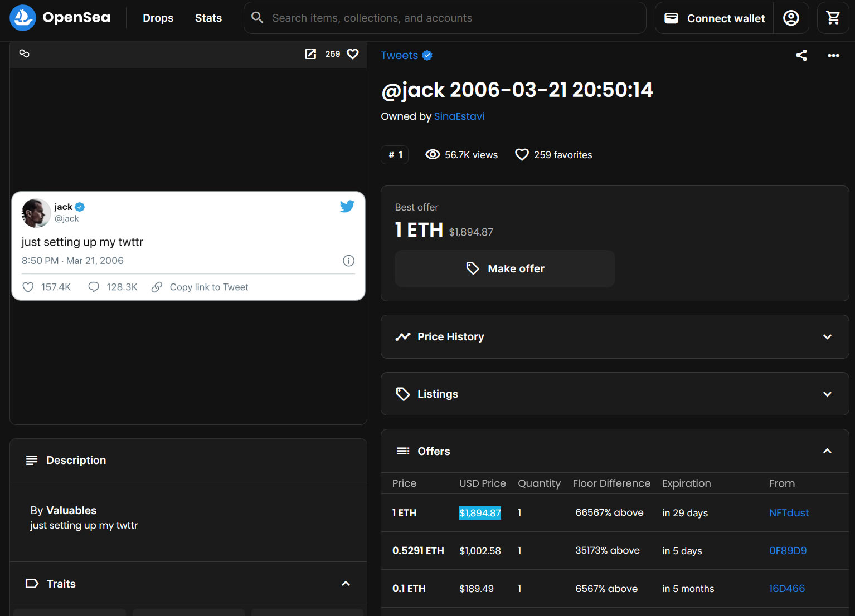Expand the Price History section

(x=615, y=336)
